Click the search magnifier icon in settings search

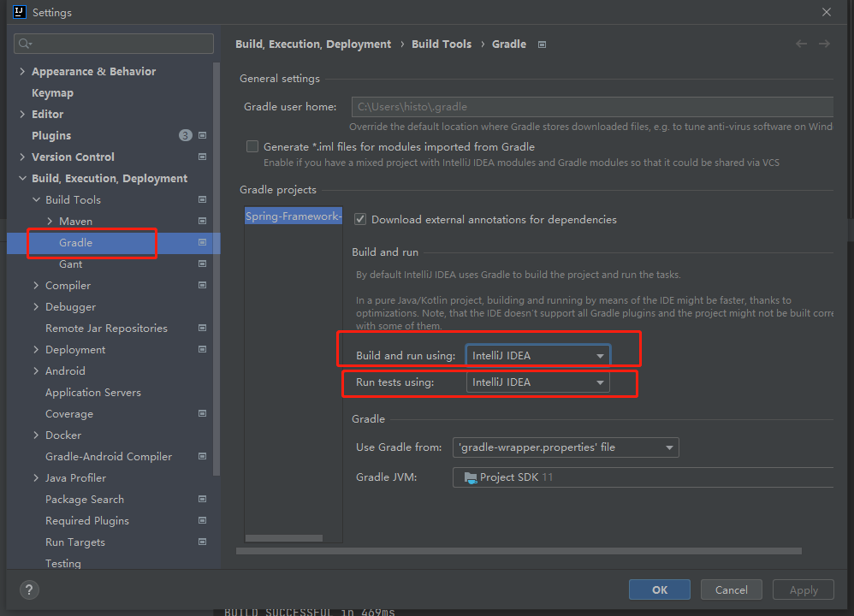(x=25, y=44)
